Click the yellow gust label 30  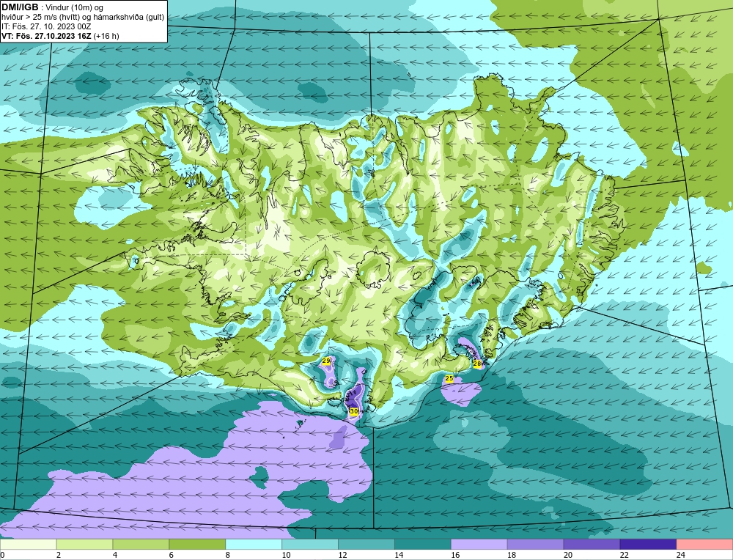pos(354,411)
